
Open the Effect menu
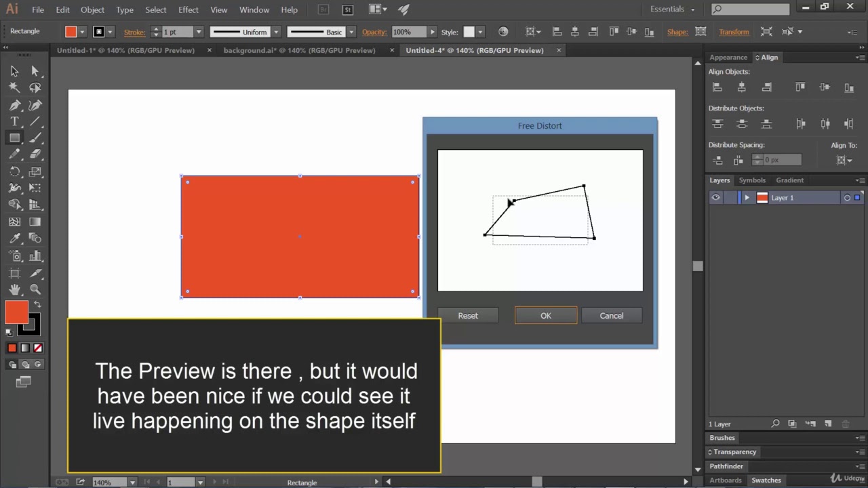(189, 9)
